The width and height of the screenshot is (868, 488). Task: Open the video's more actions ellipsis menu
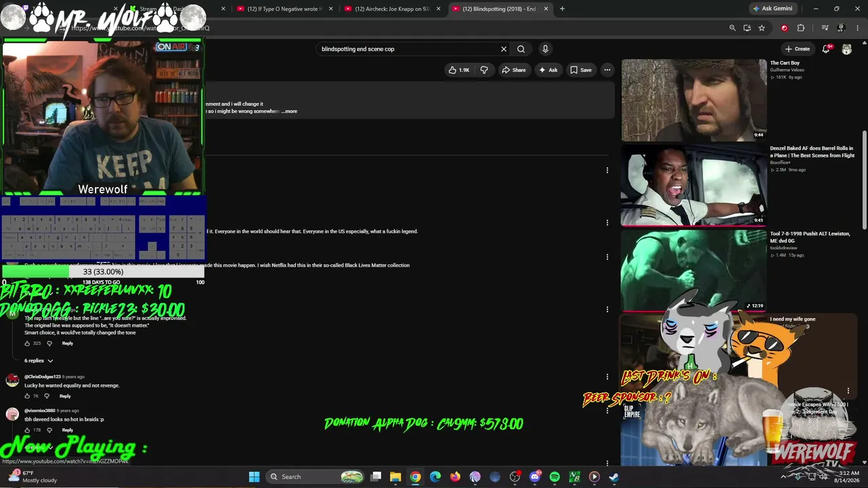(608, 70)
